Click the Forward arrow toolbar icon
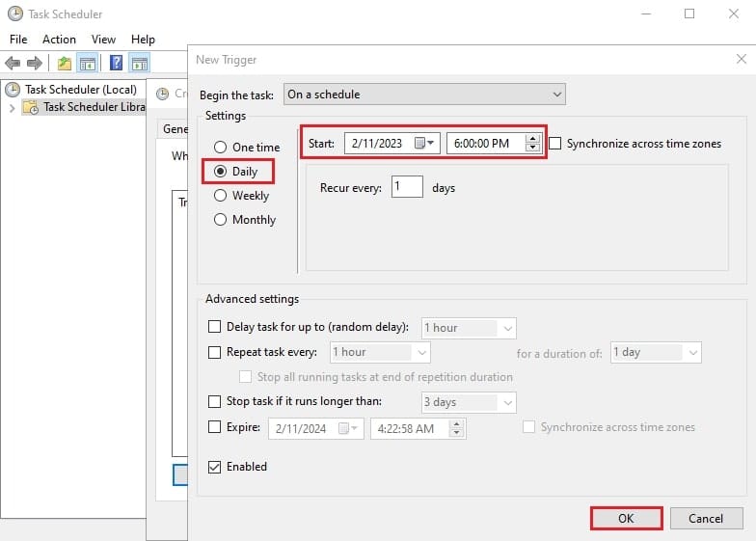 point(35,64)
